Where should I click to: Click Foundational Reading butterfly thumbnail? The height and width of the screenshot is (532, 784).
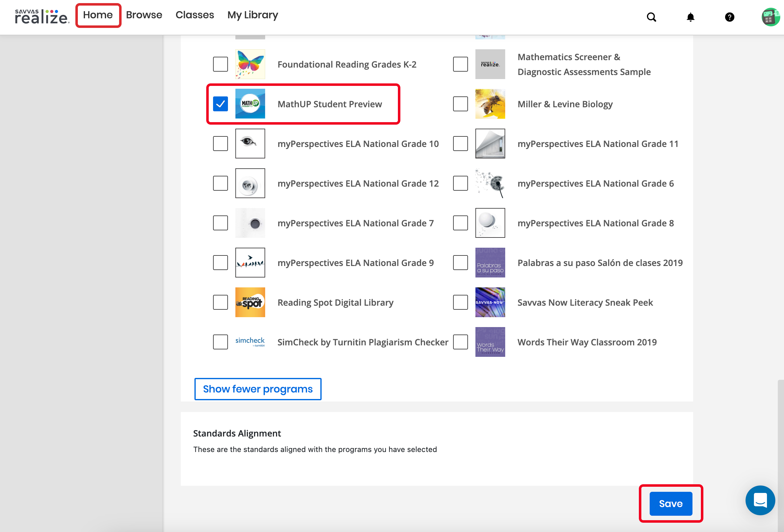250,64
